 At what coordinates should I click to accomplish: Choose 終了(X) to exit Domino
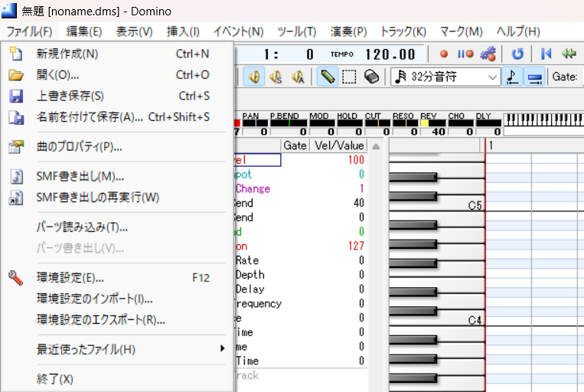tap(117, 379)
